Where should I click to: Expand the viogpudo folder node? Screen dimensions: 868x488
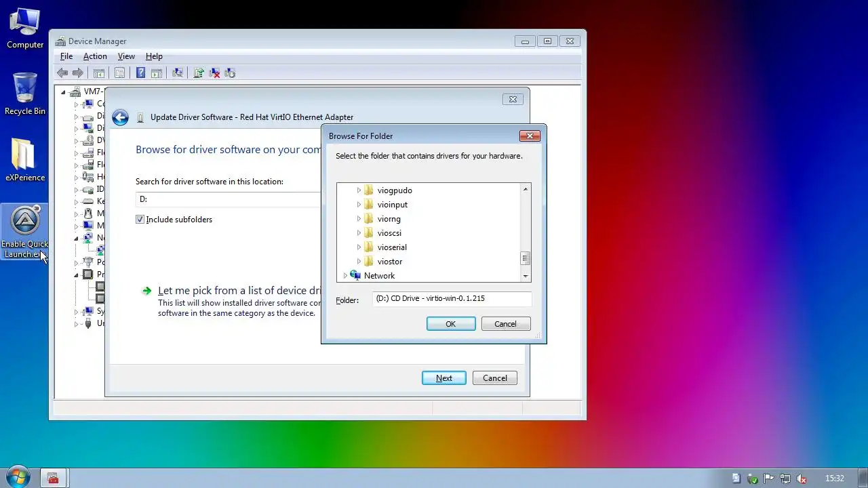tap(359, 190)
